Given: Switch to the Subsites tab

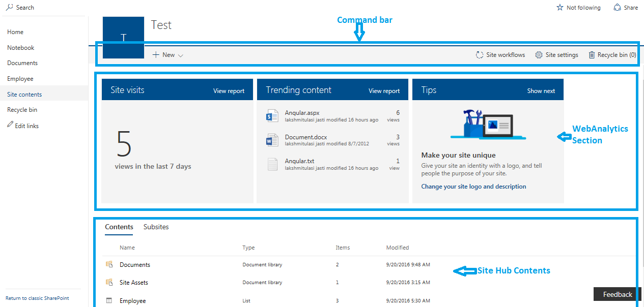Looking at the screenshot, I should click(156, 227).
